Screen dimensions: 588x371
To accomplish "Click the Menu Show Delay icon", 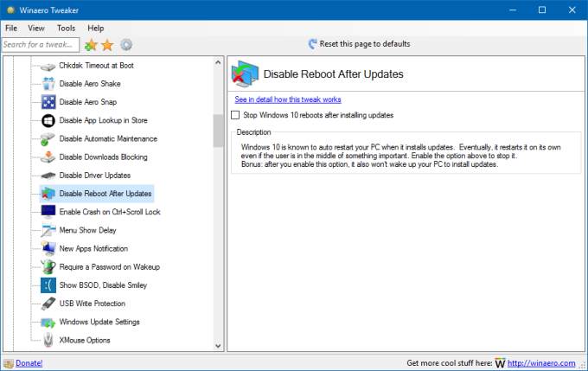I will point(48,230).
